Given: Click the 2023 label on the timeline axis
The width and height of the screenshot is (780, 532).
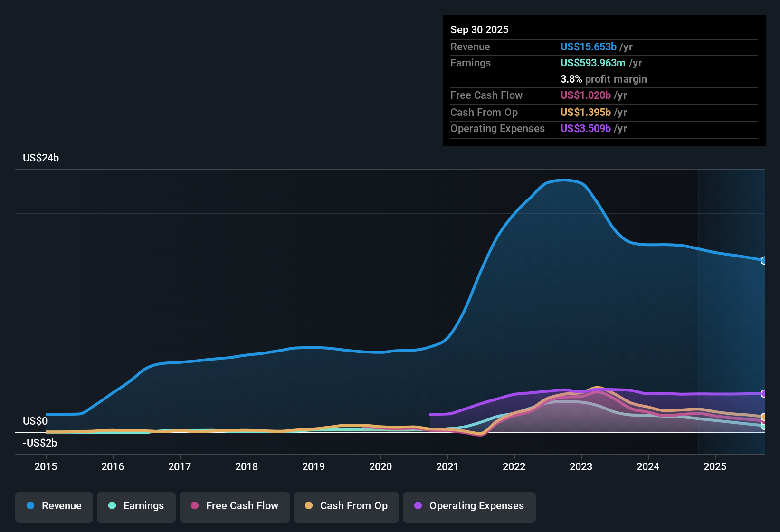Looking at the screenshot, I should pos(581,467).
